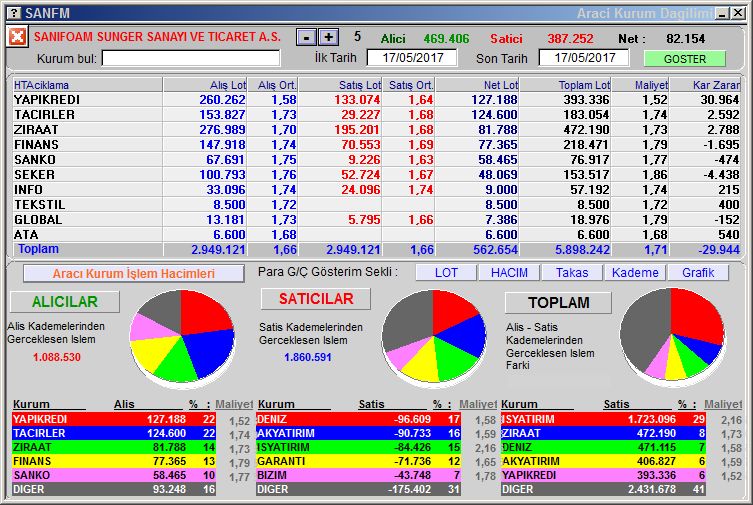The height and width of the screenshot is (505, 753).
Task: Click DIGER row with 93.248 in Alis list
Action: coord(114,489)
